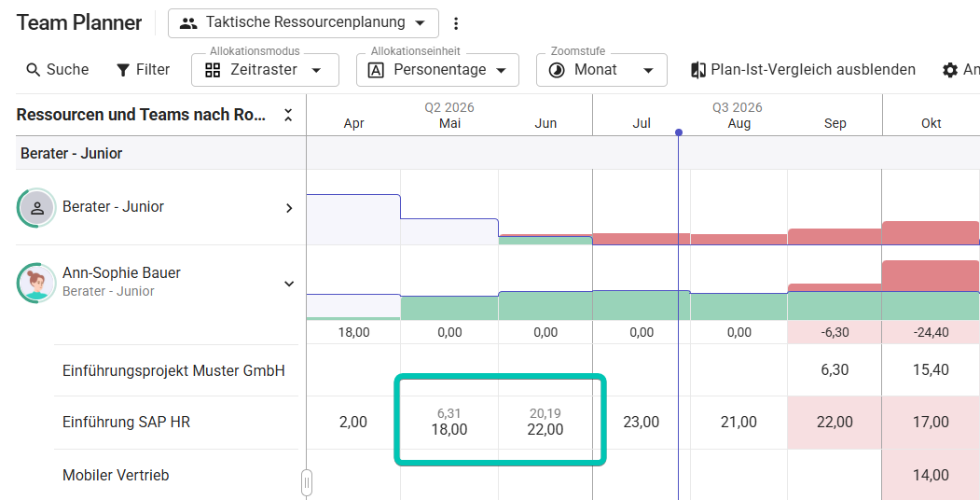Open the Taktische Ressourcenplanung view dropdown
Screen dimensions: 980x500
pos(303,23)
